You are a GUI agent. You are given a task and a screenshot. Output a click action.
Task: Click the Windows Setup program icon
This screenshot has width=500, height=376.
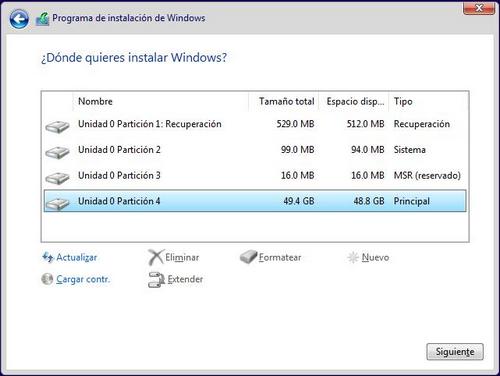point(42,19)
